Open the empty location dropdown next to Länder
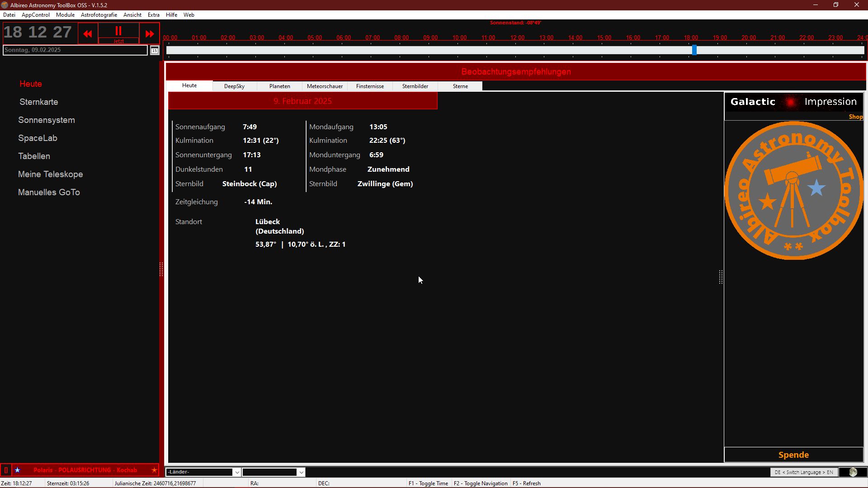 (301, 472)
